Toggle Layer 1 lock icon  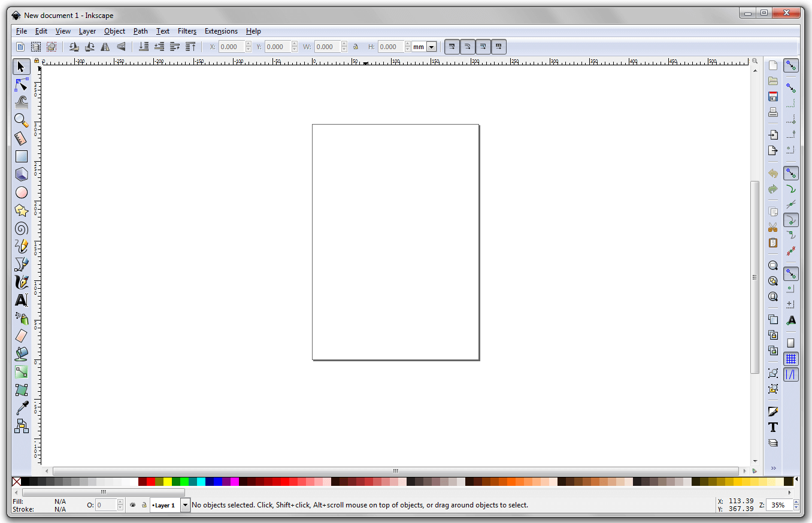tap(144, 505)
